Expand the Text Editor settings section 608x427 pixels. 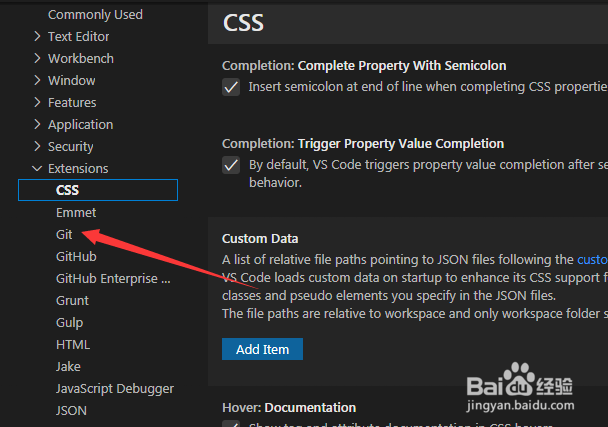click(x=79, y=37)
